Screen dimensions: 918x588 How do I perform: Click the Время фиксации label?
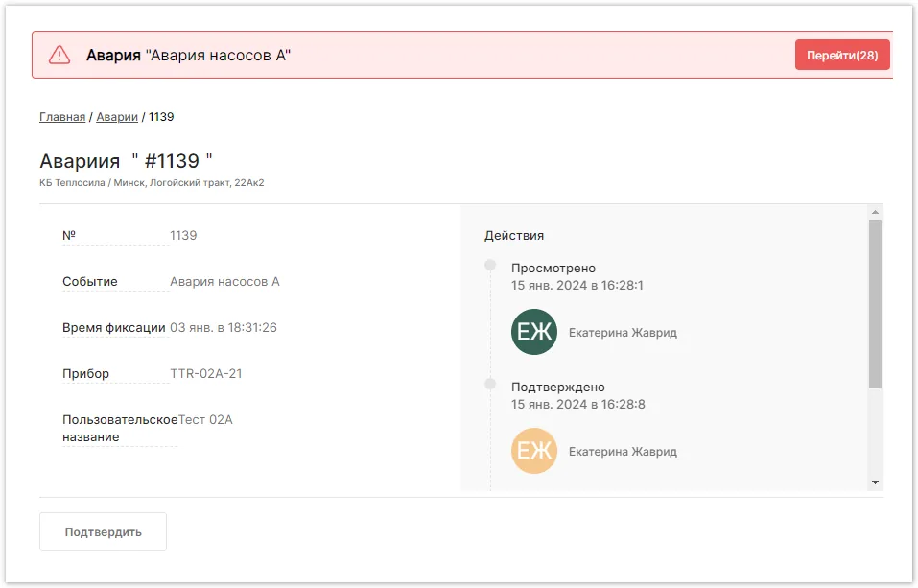[x=114, y=327]
